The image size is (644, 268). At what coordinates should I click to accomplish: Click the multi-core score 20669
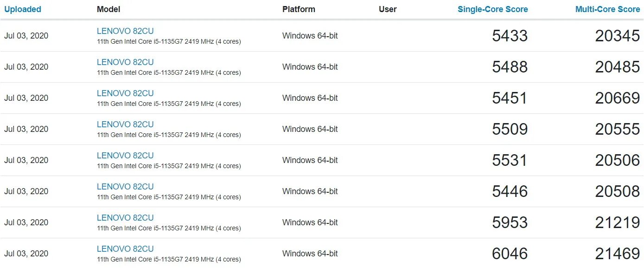point(618,98)
